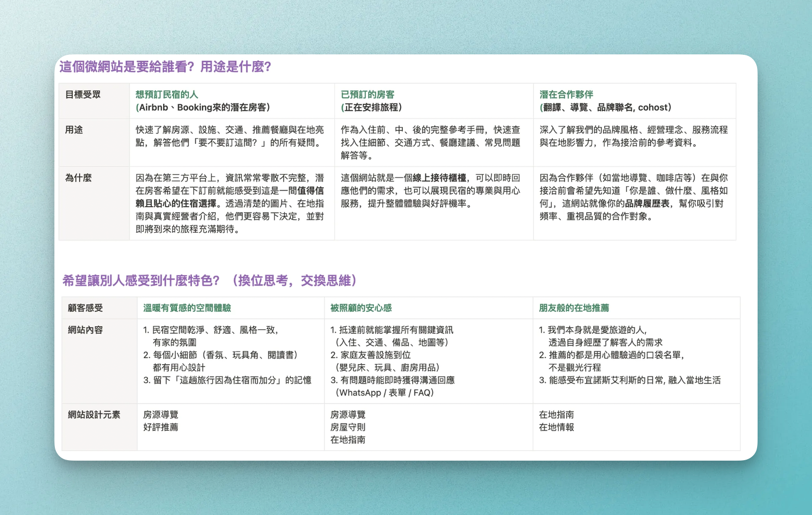The height and width of the screenshot is (515, 812).
Task: Click the 已預訂的房客 column header
Action: tap(367, 94)
